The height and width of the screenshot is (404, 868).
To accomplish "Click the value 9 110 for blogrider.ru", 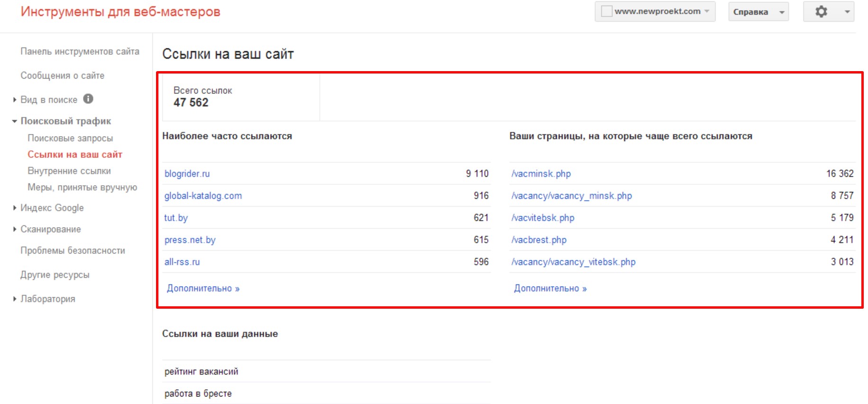I will pyautogui.click(x=477, y=174).
